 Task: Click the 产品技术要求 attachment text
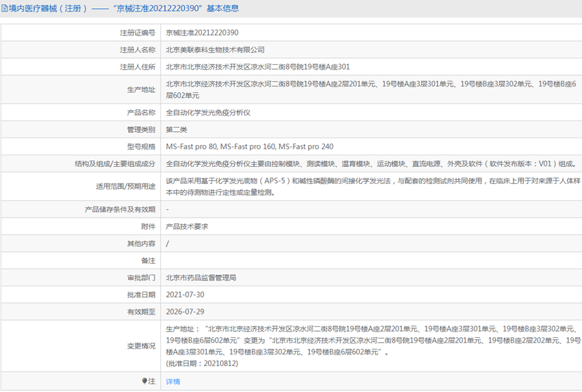[x=187, y=226]
